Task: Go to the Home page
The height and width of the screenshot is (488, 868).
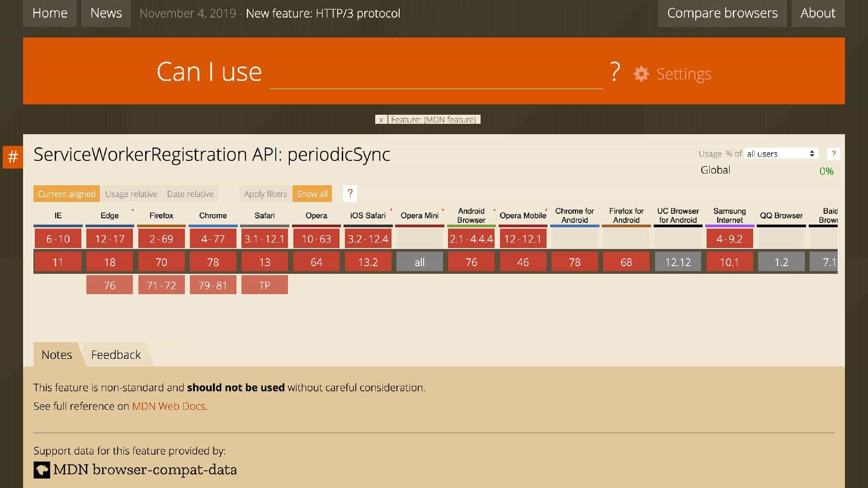Action: point(50,13)
